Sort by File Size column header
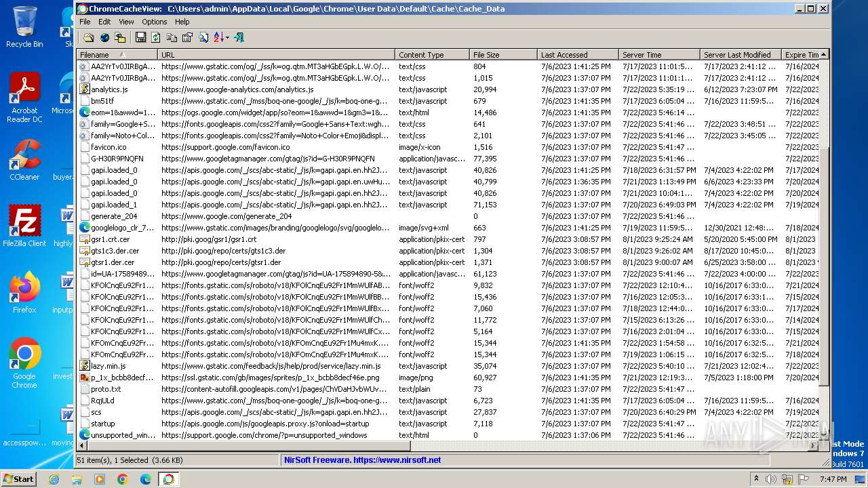The width and height of the screenshot is (868, 488). [x=503, y=55]
